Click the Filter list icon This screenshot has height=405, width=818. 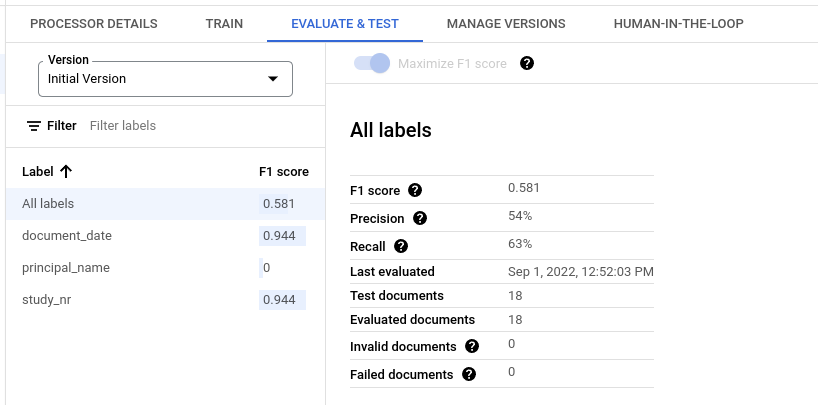coord(34,126)
